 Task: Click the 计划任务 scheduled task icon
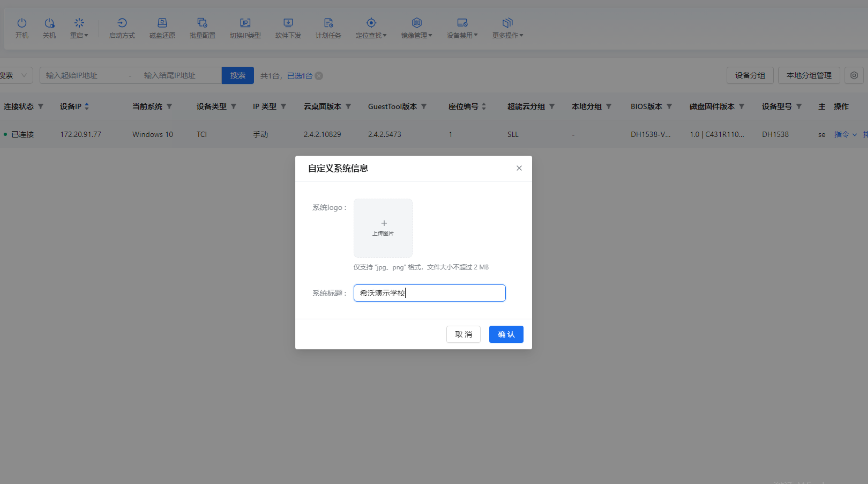pos(328,23)
